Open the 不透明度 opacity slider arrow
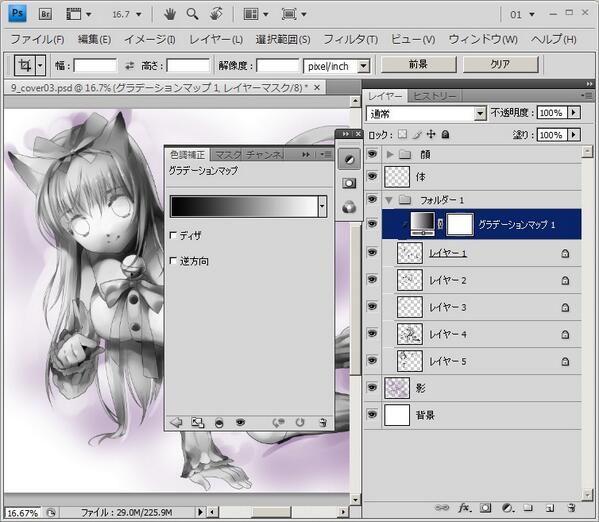Screen dimensions: 599x522 [573, 113]
